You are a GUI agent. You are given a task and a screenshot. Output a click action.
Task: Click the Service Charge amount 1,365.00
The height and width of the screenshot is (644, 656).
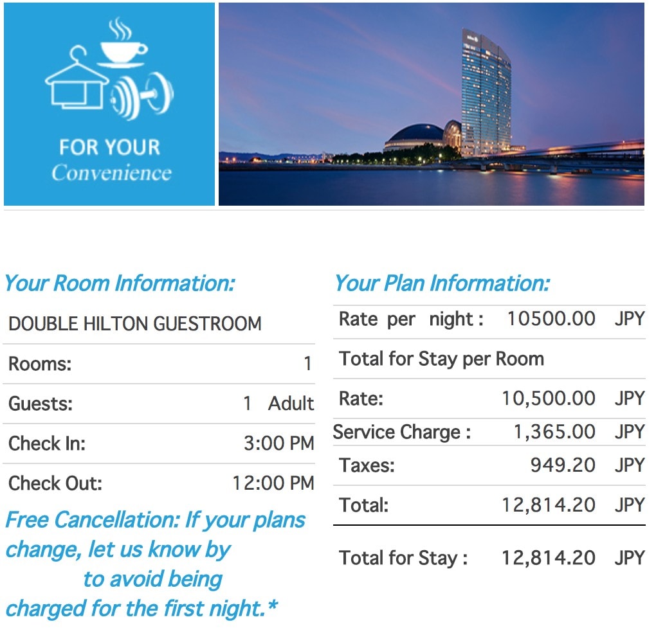[x=554, y=431]
